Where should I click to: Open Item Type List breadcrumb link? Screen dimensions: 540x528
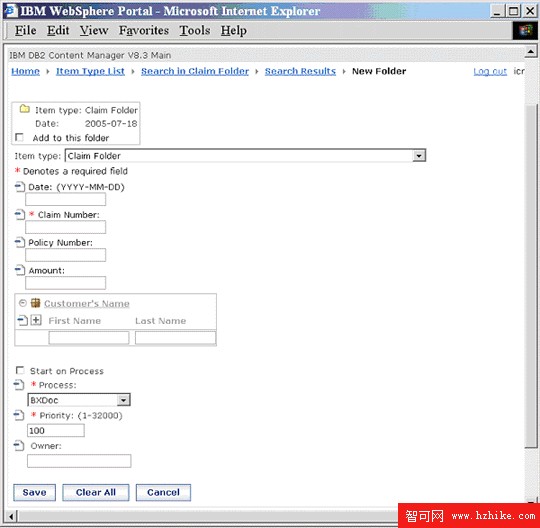[x=90, y=71]
